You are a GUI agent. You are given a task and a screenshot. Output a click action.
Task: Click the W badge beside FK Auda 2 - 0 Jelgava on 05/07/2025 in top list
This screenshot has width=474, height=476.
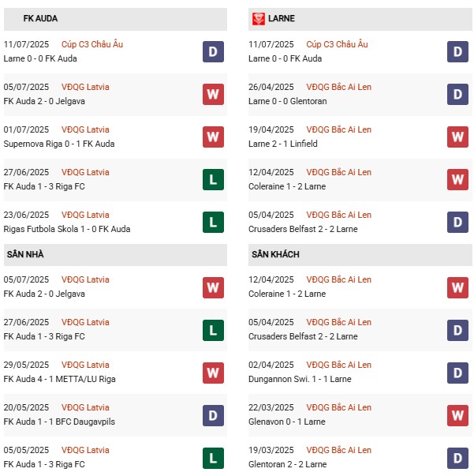pos(213,95)
